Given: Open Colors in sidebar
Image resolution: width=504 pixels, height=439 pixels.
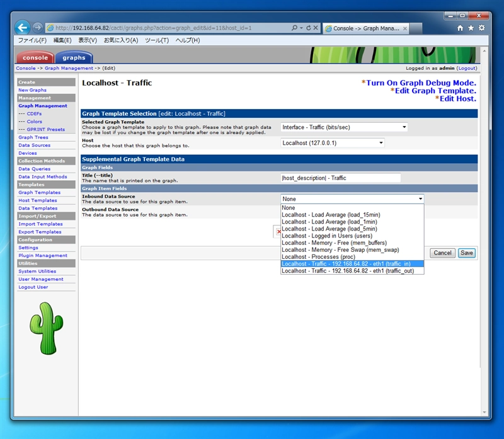Looking at the screenshot, I should 35,122.
